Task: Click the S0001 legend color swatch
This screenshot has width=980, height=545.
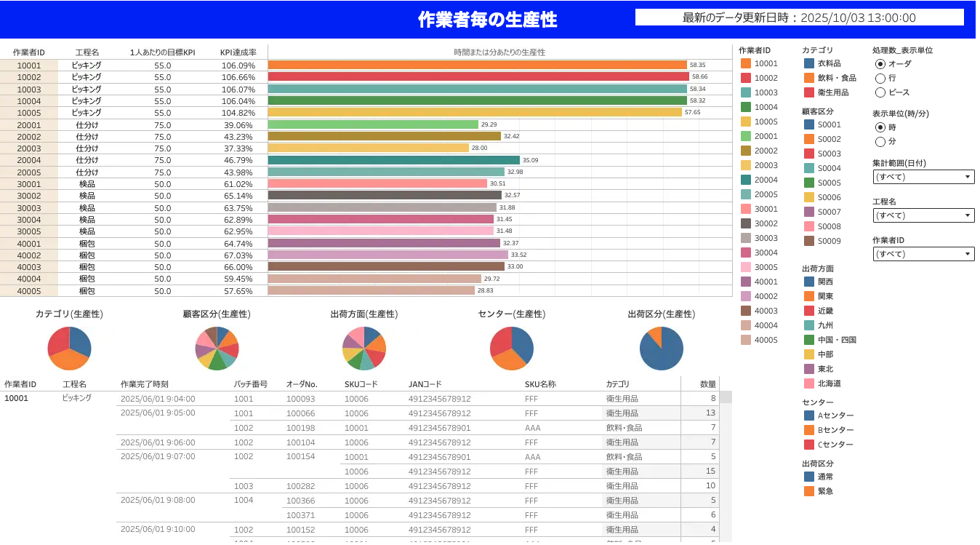Action: 809,124
